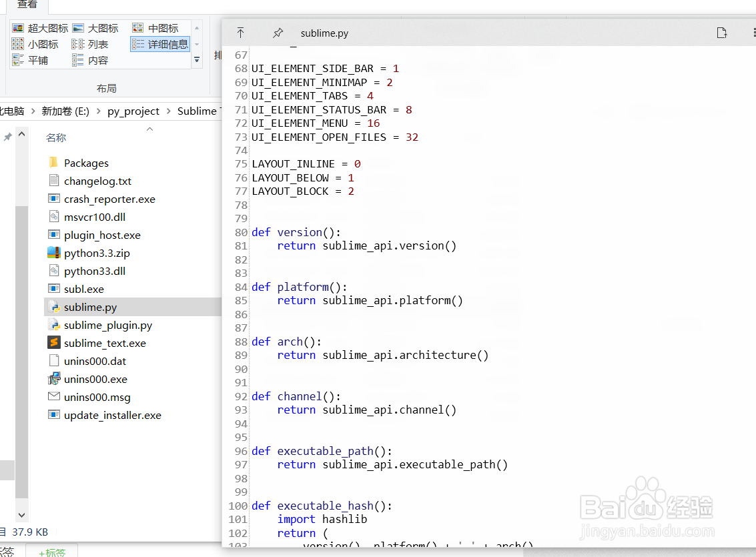Click 37.9 KB status bar text

(30, 532)
